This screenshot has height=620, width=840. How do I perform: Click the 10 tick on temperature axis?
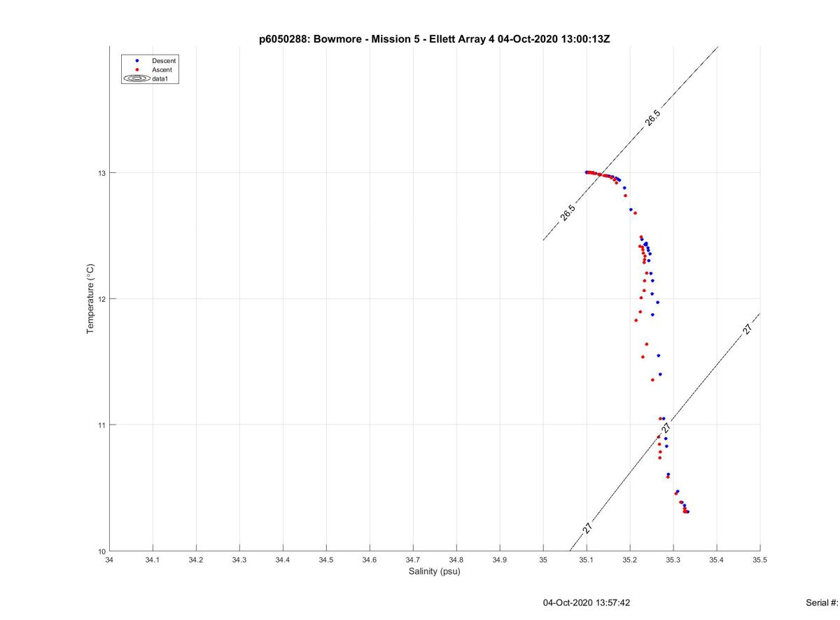tap(102, 551)
